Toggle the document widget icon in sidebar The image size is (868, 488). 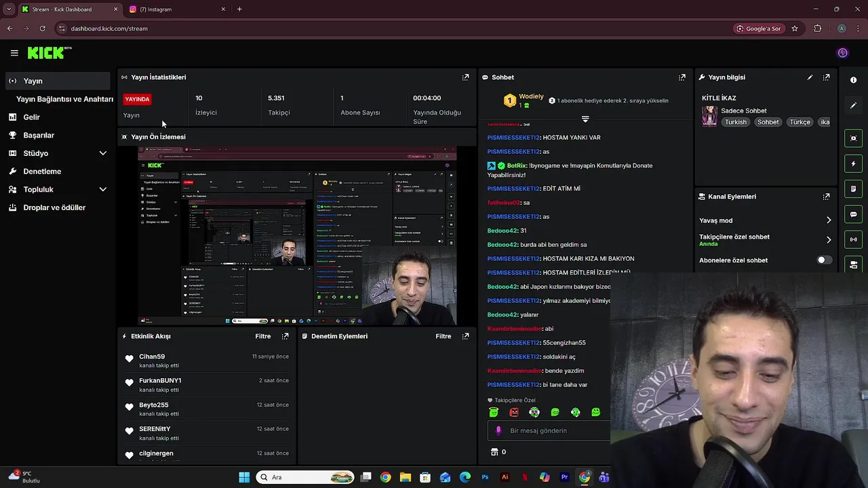(853, 189)
